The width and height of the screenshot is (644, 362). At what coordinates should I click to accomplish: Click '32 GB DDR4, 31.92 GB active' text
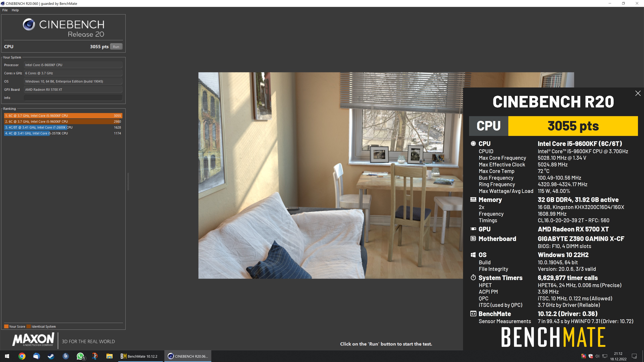point(578,200)
